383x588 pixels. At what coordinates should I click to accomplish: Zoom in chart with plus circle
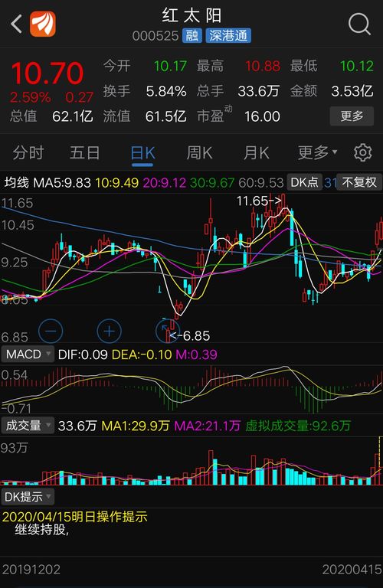110,331
